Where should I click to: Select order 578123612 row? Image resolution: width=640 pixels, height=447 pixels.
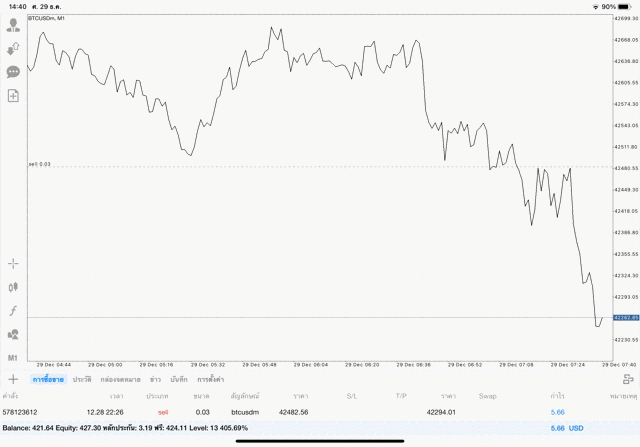pos(300,412)
